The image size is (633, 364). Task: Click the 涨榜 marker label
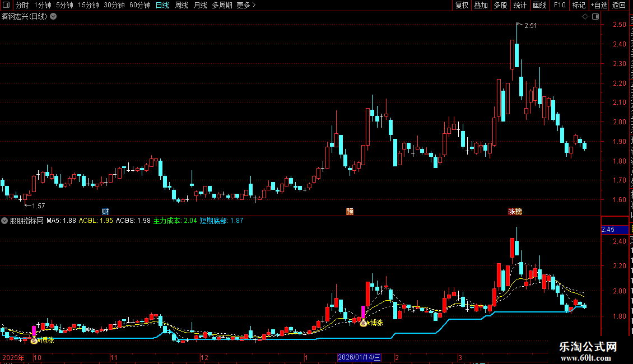515,212
